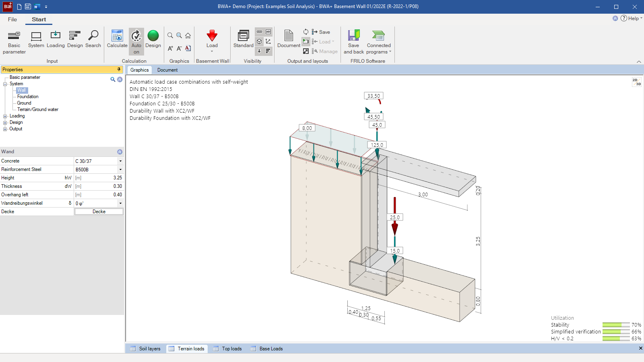Expand the Loading tree node

5,116
